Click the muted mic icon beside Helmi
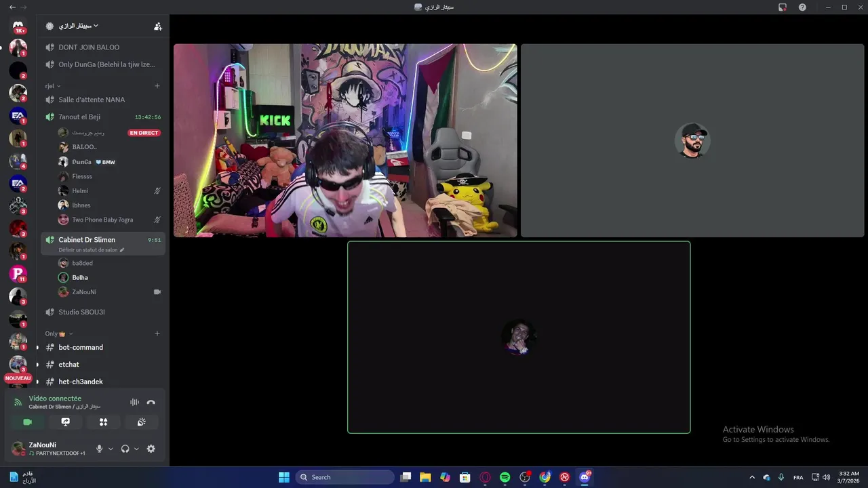The height and width of the screenshot is (488, 868). coord(157,191)
